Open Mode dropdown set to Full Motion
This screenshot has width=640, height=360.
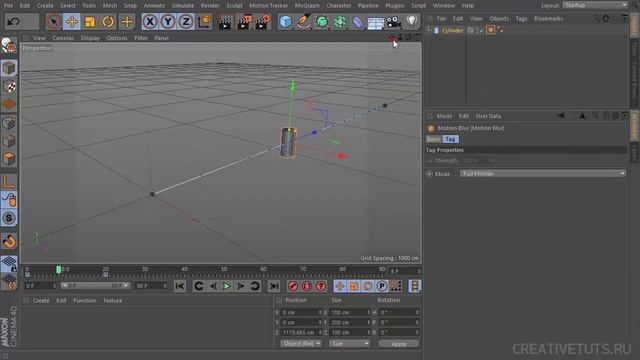click(543, 173)
